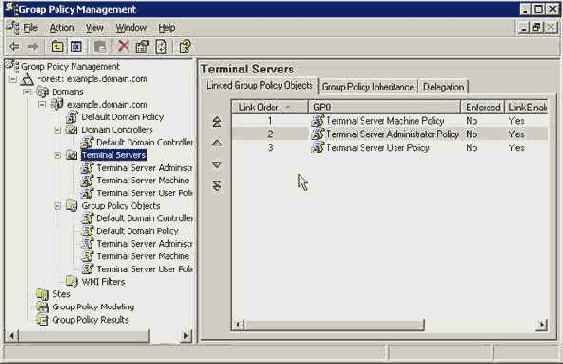The image size is (563, 364).
Task: Select Terminal Server Machine under Group Policy Objects
Action: coord(143,256)
